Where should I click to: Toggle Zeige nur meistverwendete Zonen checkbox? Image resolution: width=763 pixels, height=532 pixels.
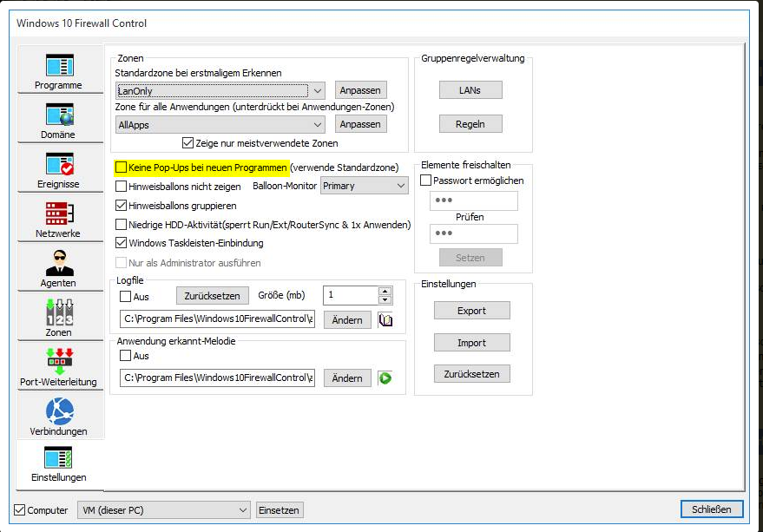pos(187,143)
